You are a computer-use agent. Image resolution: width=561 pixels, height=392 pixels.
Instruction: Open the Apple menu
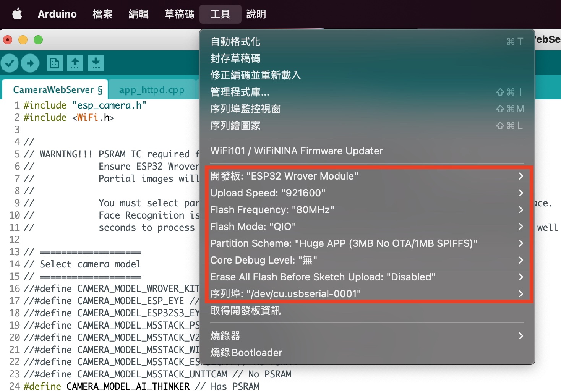point(17,14)
